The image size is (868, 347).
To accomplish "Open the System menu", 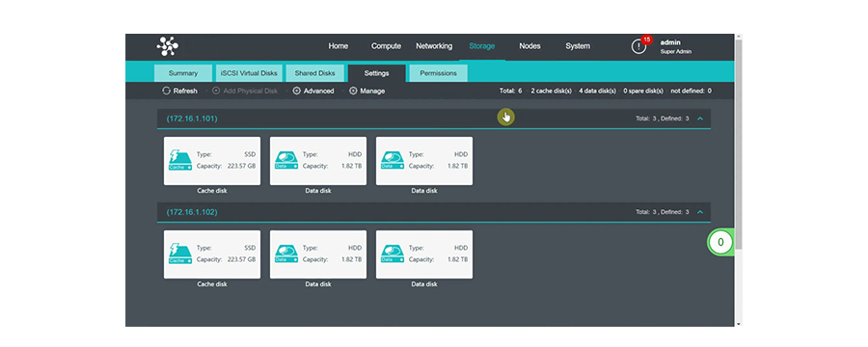I will (x=578, y=46).
